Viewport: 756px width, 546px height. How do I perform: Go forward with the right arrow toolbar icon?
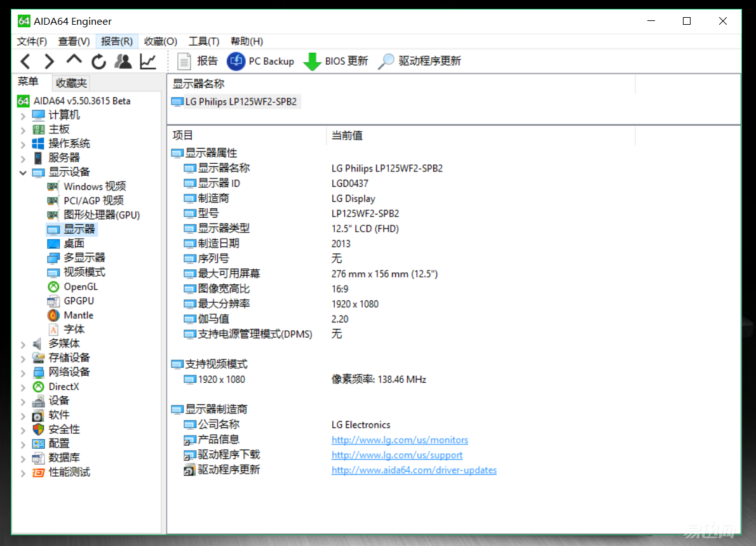point(49,61)
